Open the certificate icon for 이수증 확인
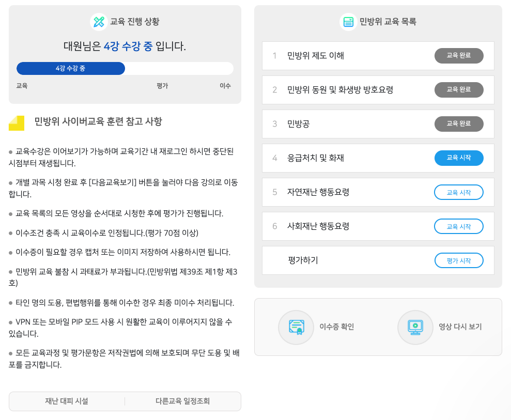Screen dimensions: 511x420 (296, 327)
